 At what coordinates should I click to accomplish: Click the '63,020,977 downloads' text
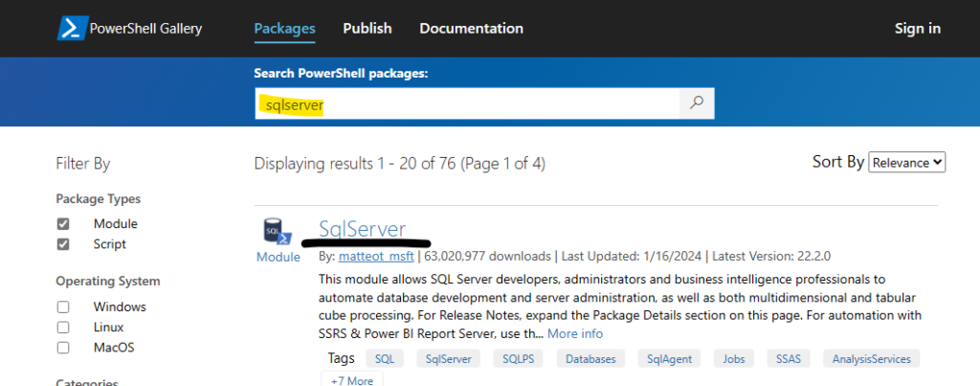pyautogui.click(x=487, y=257)
